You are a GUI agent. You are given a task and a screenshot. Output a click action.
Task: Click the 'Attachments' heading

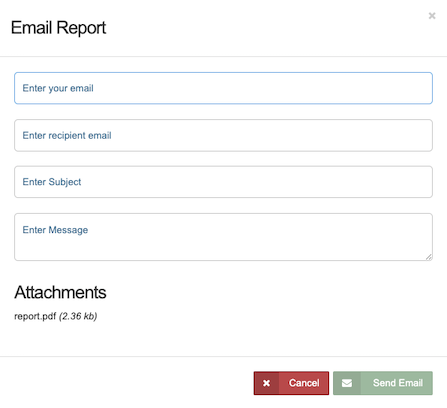[60, 292]
